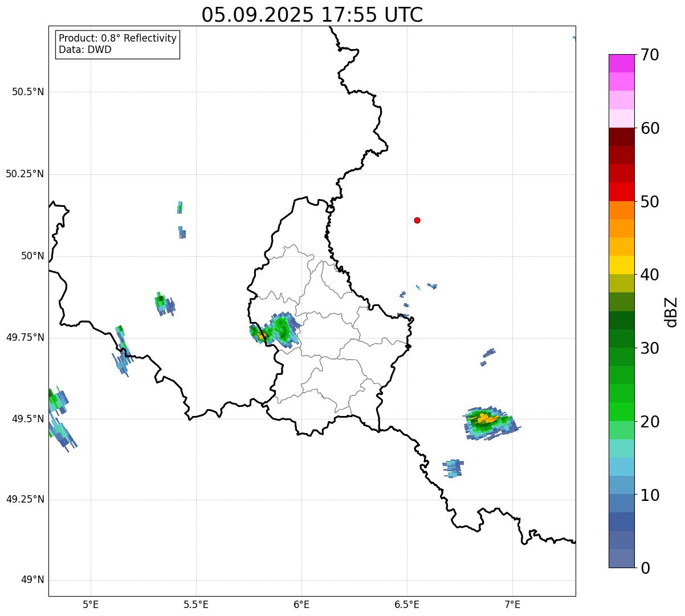Click the 50.5°N latitude axis label
685x616 pixels.
pyautogui.click(x=27, y=92)
